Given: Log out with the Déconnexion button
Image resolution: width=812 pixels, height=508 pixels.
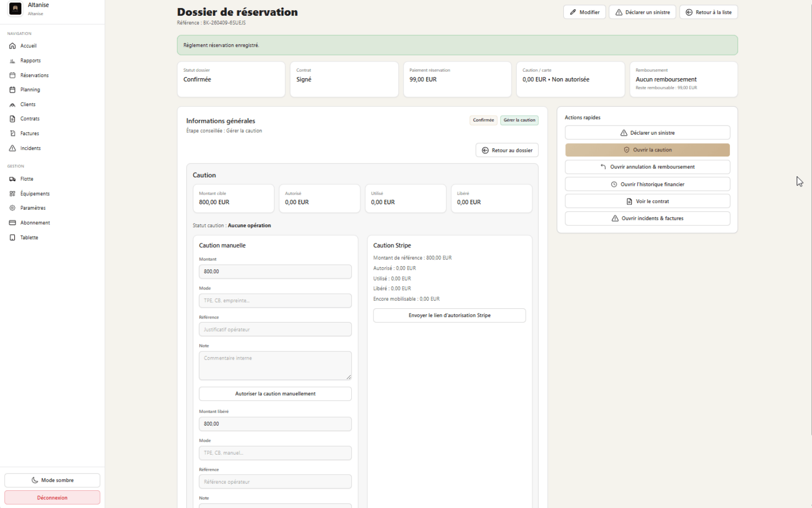Looking at the screenshot, I should click(x=52, y=498).
